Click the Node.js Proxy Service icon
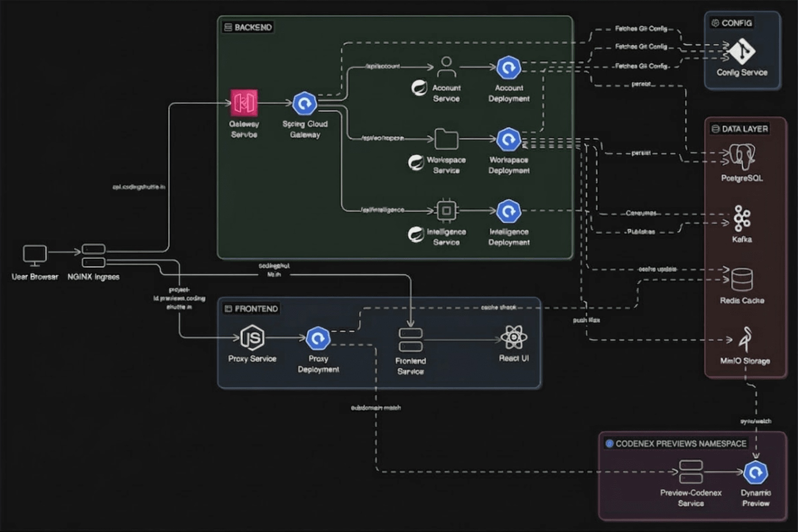 coord(252,338)
